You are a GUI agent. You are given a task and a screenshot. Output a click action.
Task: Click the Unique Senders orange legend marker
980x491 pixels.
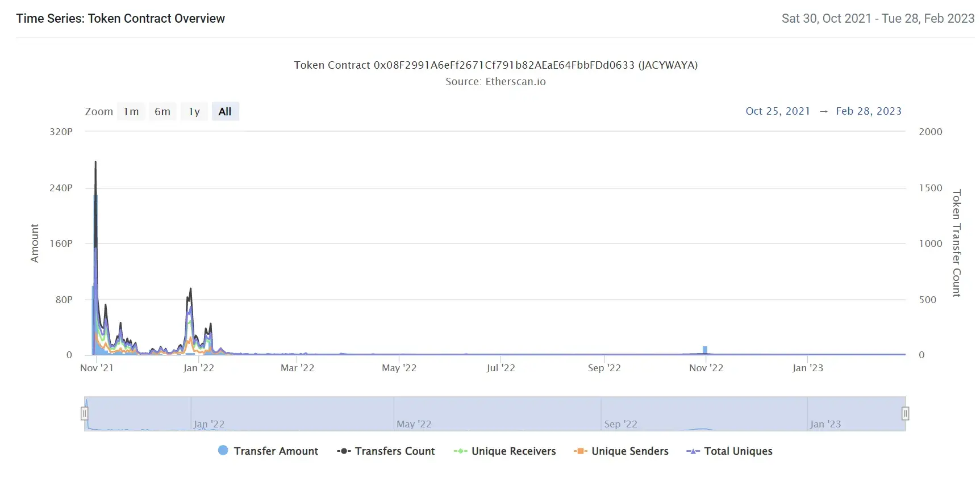(x=580, y=451)
